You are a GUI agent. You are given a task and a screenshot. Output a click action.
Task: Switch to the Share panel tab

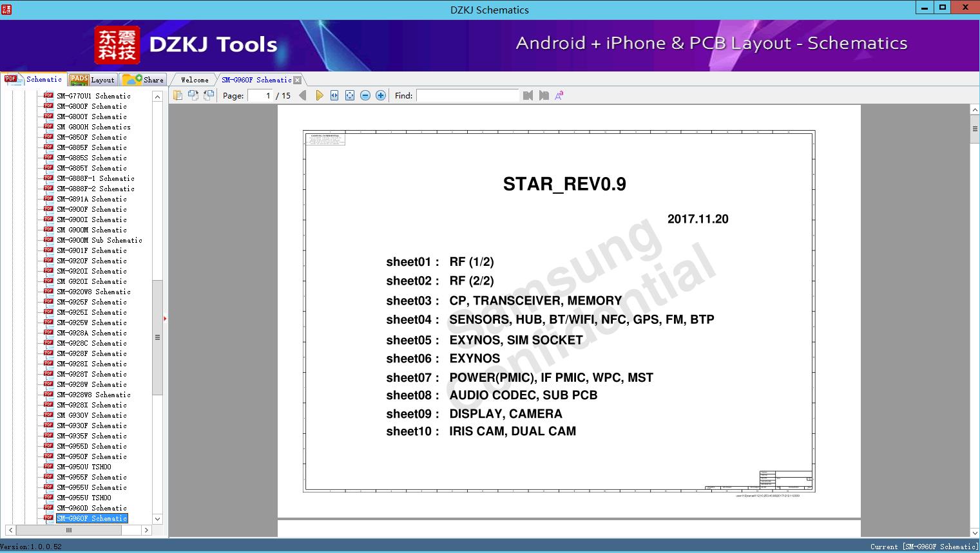143,80
